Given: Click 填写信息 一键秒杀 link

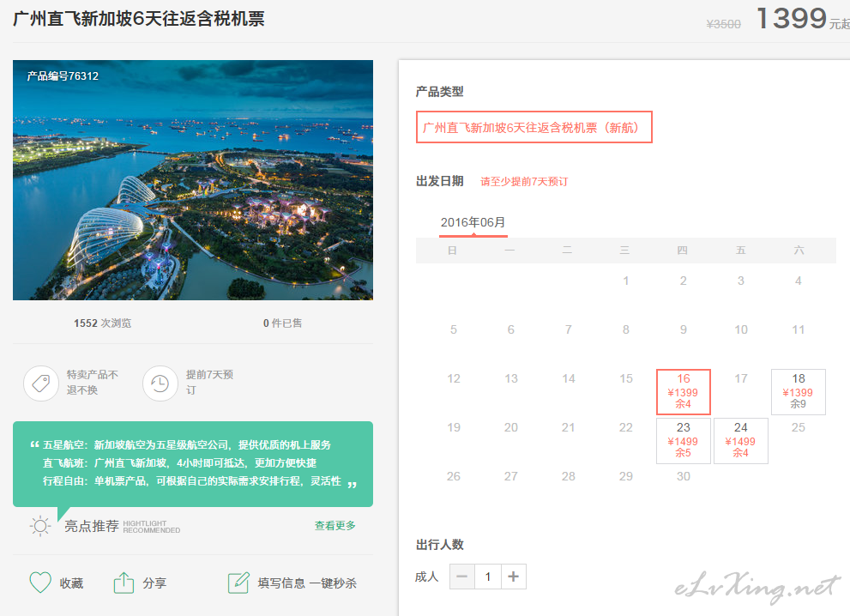Looking at the screenshot, I should pyautogui.click(x=307, y=583).
